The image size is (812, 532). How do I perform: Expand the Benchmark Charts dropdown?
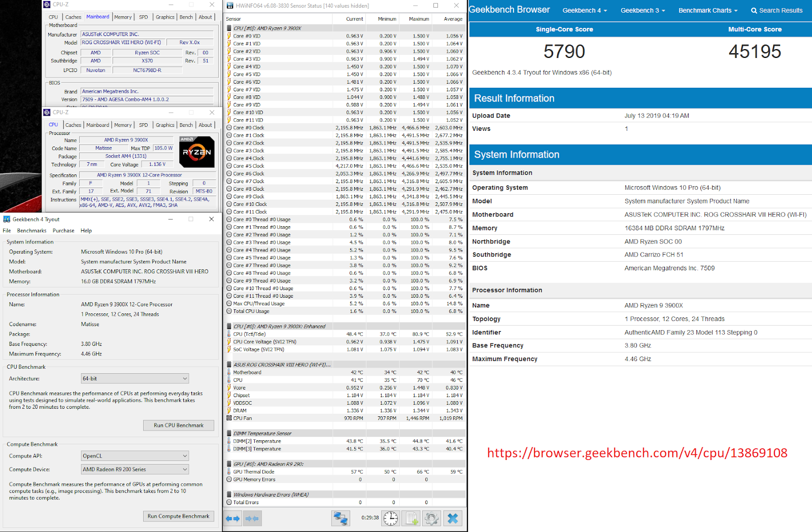coord(708,10)
